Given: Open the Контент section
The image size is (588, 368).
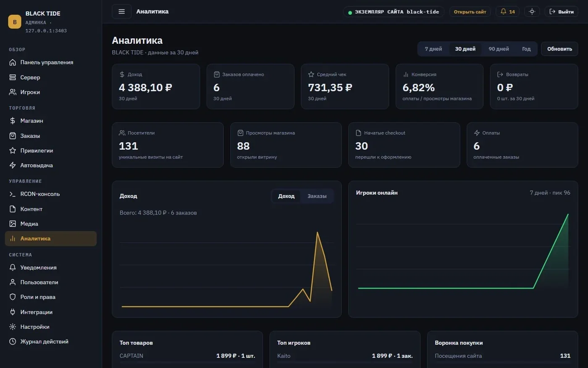Looking at the screenshot, I should [x=51, y=209].
